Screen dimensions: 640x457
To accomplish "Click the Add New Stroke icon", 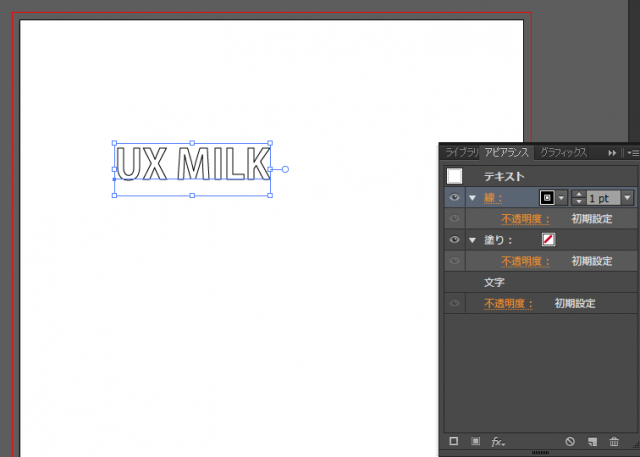I will (453, 441).
